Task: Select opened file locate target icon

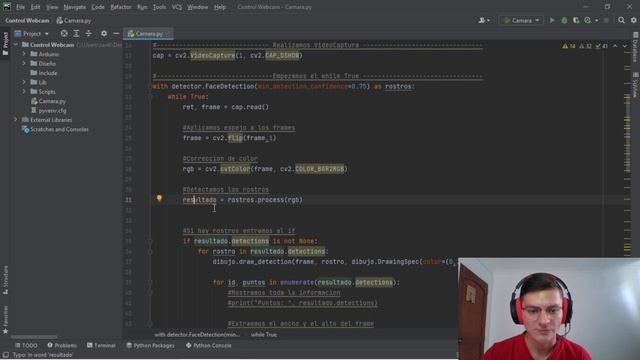Action: pos(64,33)
